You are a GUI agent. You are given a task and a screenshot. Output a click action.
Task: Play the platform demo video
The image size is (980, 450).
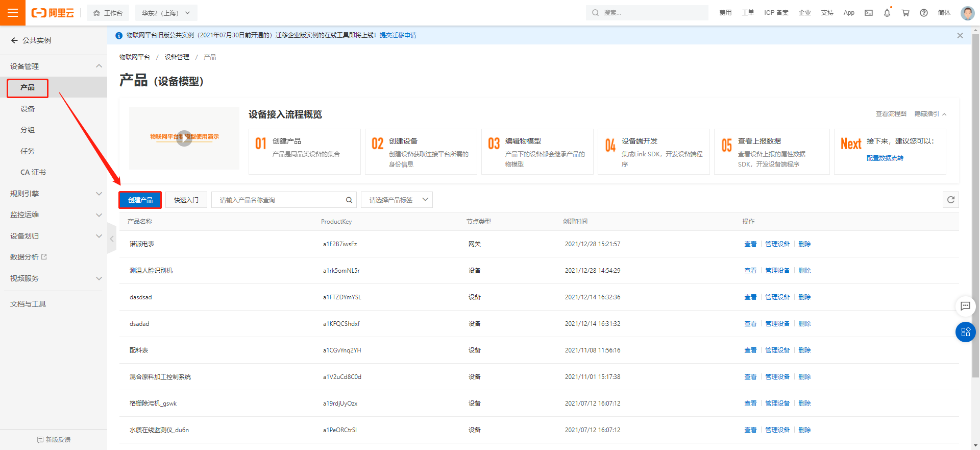[184, 138]
